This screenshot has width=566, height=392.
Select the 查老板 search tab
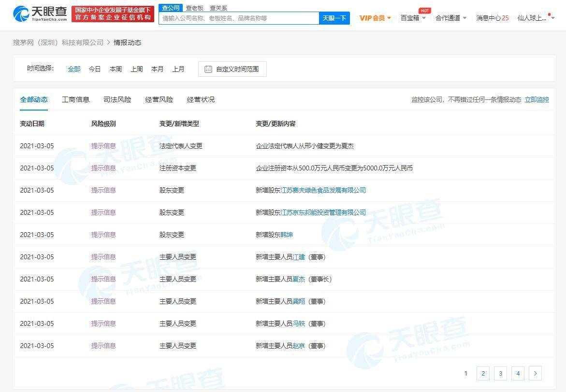[195, 8]
